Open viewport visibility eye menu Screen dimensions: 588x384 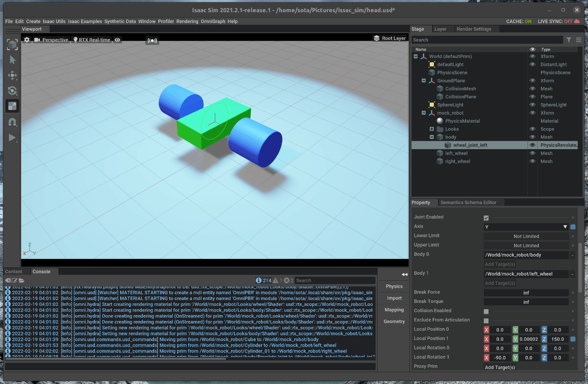[x=118, y=40]
